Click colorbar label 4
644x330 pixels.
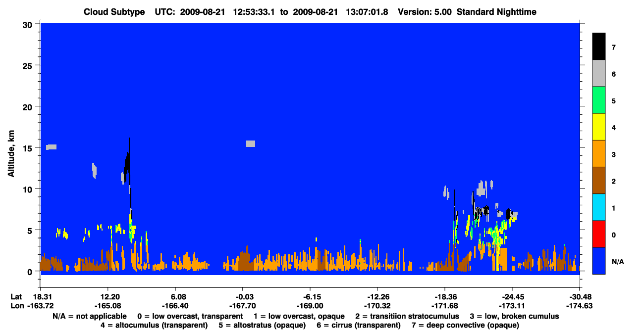613,128
